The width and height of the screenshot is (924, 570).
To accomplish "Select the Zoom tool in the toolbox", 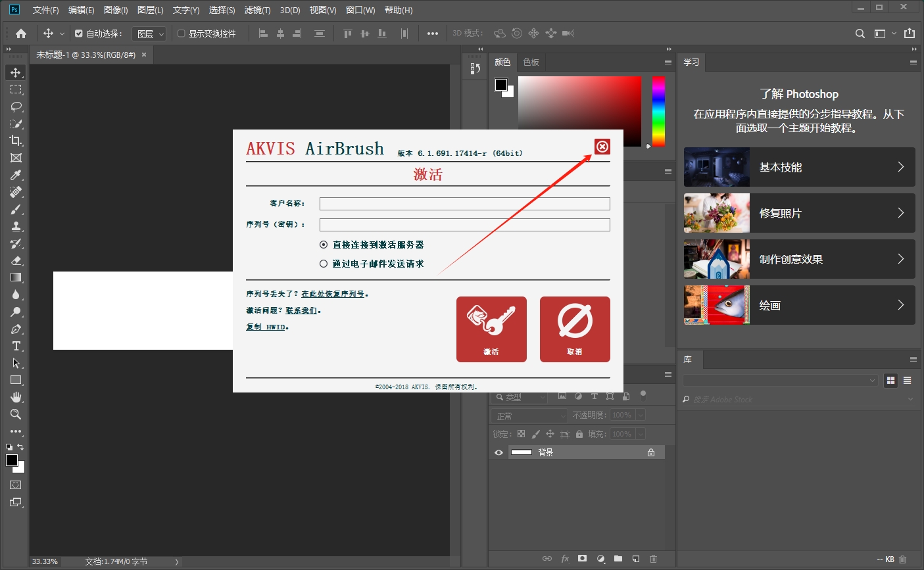I will (x=16, y=414).
